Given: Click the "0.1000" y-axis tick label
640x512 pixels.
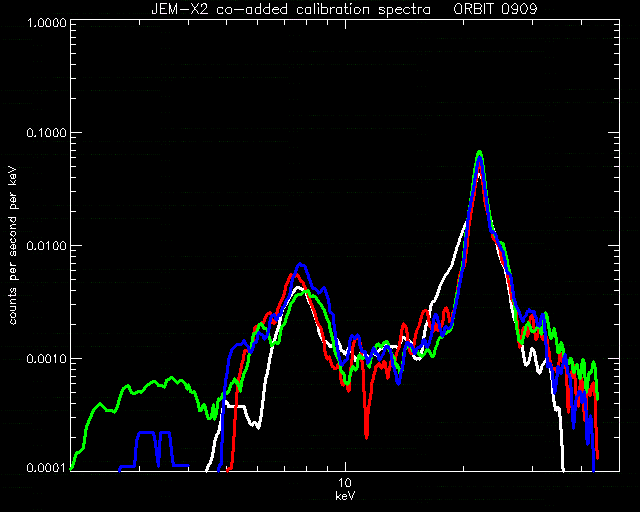Looking at the screenshot, I should (x=46, y=133).
